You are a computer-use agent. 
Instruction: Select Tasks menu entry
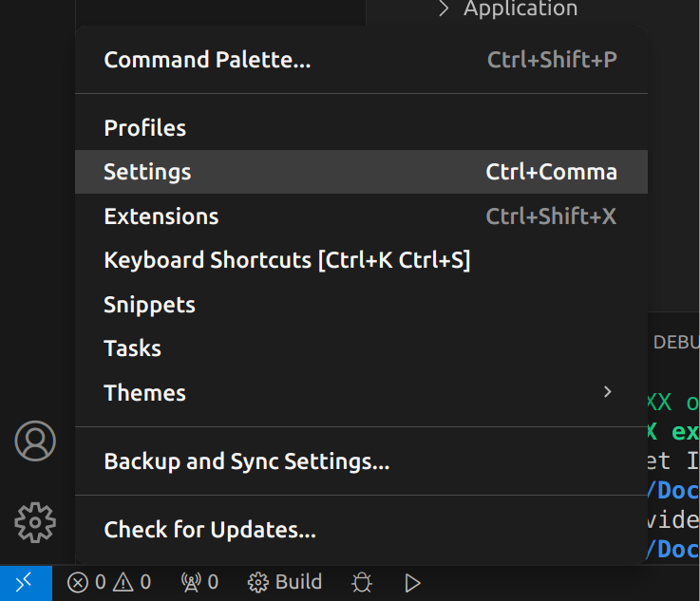click(x=361, y=348)
